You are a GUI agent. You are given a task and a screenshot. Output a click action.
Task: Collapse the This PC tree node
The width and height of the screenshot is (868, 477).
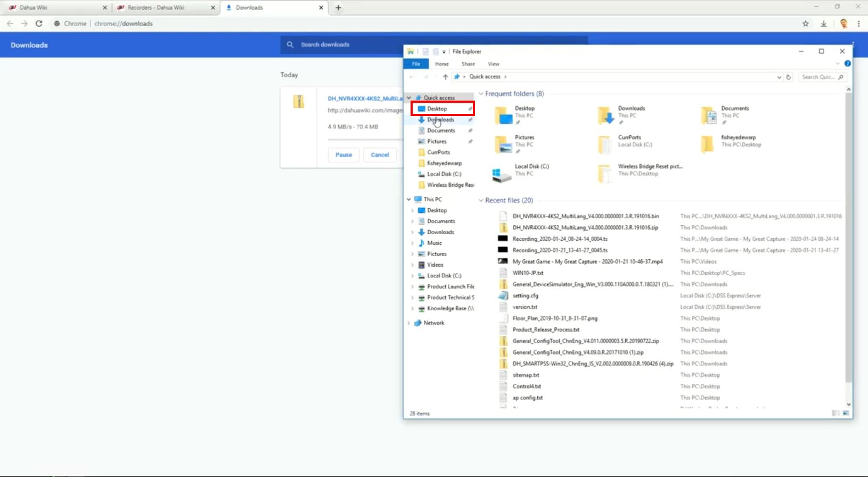point(409,200)
